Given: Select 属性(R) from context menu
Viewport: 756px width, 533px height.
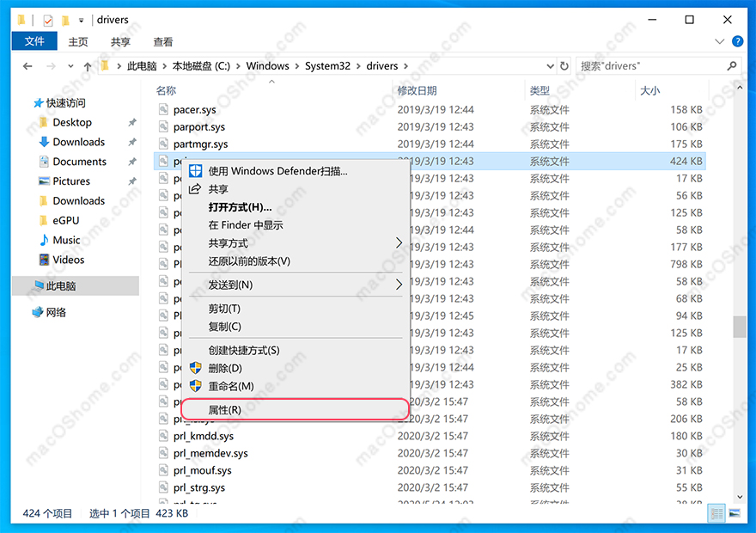Looking at the screenshot, I should click(225, 410).
